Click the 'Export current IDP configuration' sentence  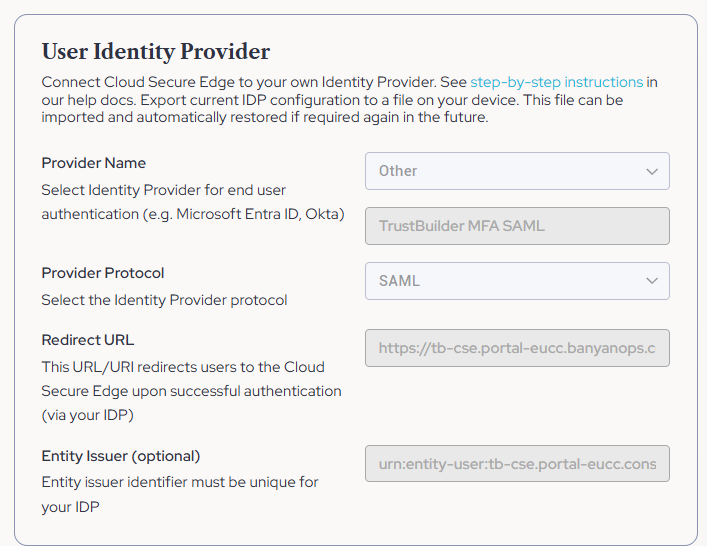[x=330, y=100]
